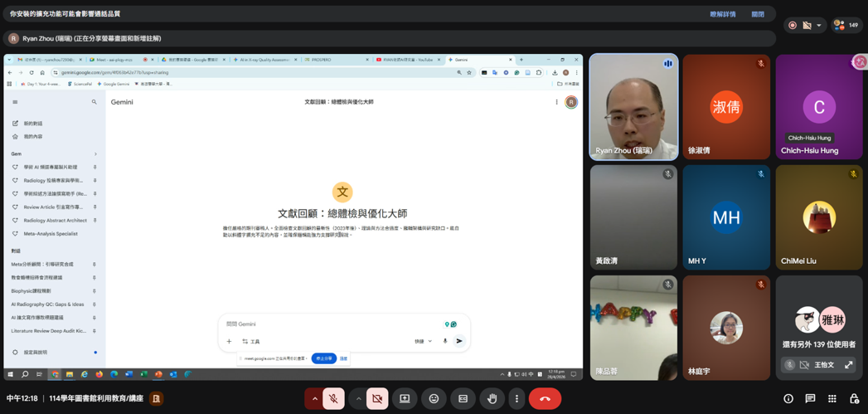Click the microphone icon in Gemini prompt
The width and height of the screenshot is (868, 414).
(x=445, y=341)
